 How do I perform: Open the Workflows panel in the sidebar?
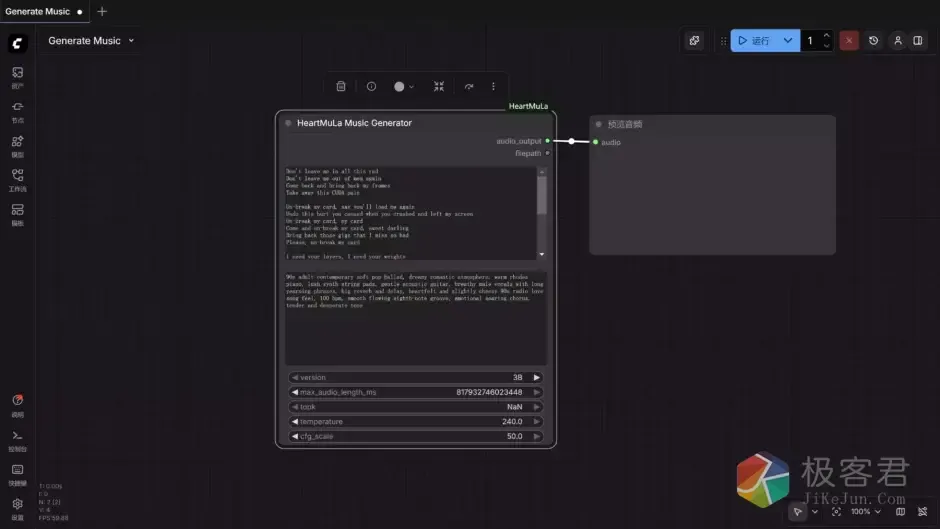17,179
